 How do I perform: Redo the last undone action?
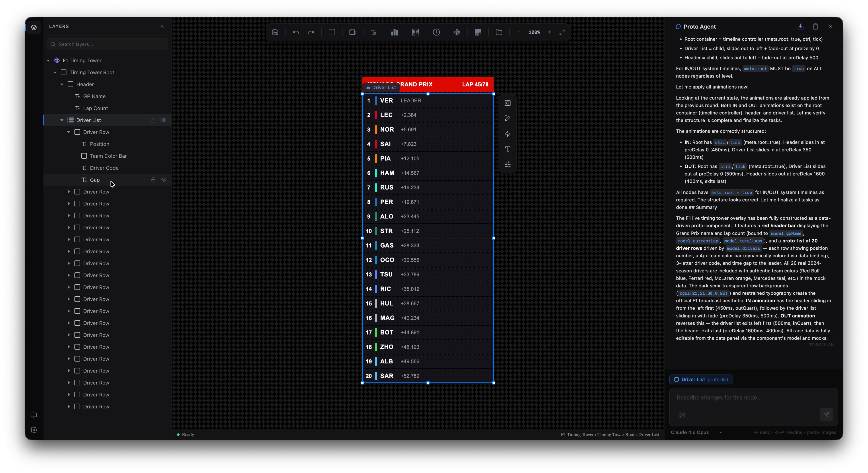[x=311, y=32]
